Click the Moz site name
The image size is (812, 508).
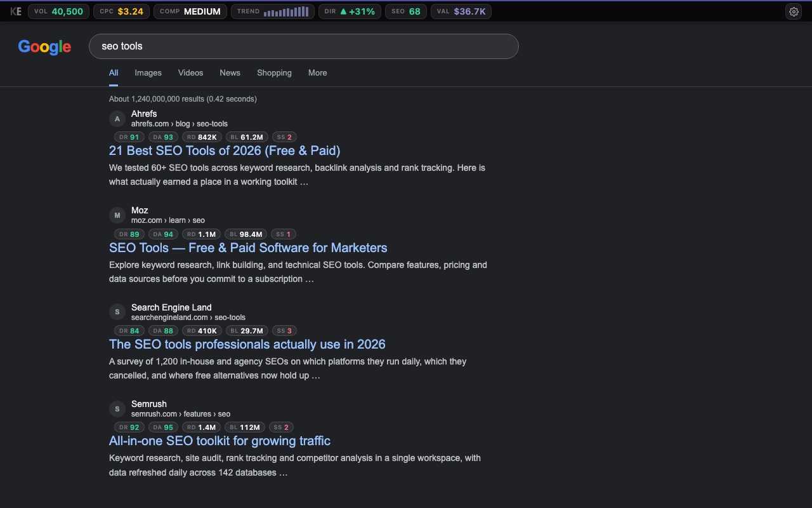click(140, 210)
